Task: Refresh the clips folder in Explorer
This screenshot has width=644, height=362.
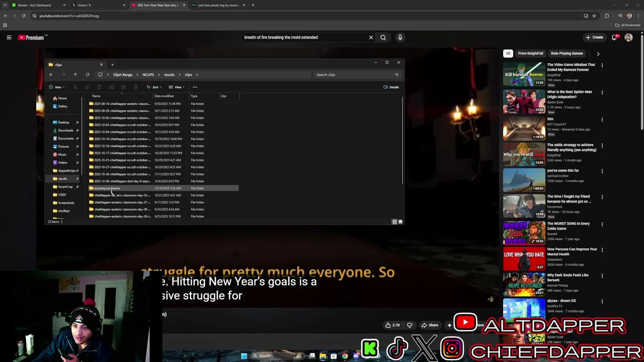Action: click(x=87, y=74)
